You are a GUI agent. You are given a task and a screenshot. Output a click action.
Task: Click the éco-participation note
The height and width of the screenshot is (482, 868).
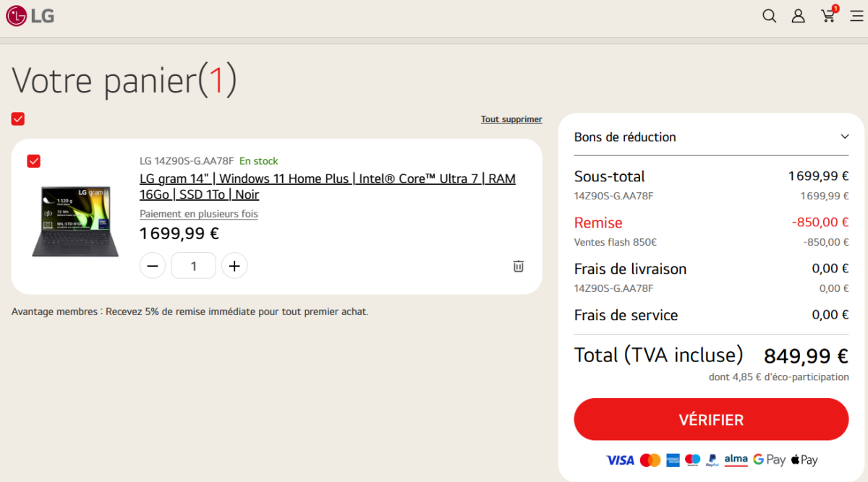[x=778, y=376]
